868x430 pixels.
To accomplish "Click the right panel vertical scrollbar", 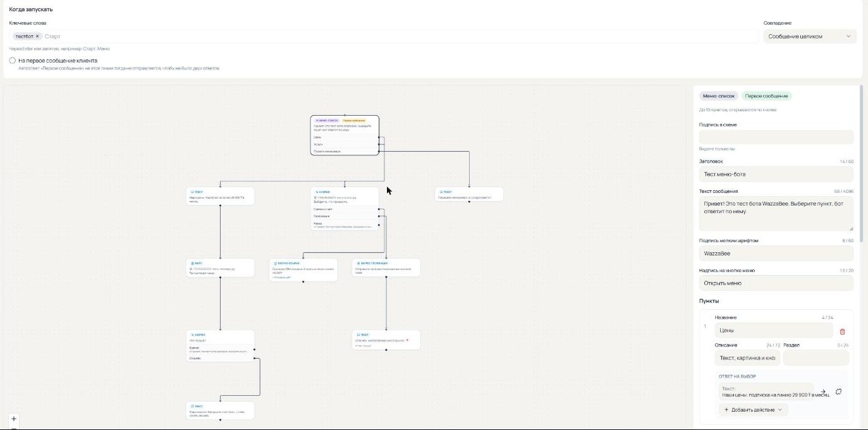I will coord(861,163).
